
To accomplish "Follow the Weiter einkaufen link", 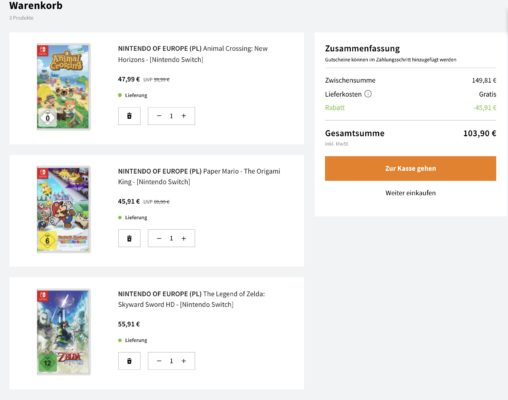I will tap(410, 193).
